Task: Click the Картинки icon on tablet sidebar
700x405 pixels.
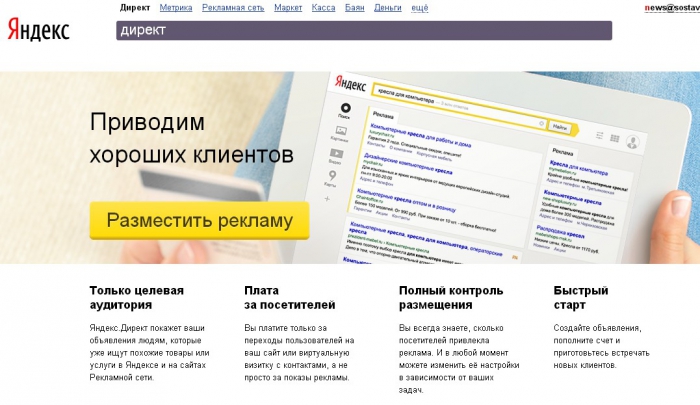Action: pos(341,133)
